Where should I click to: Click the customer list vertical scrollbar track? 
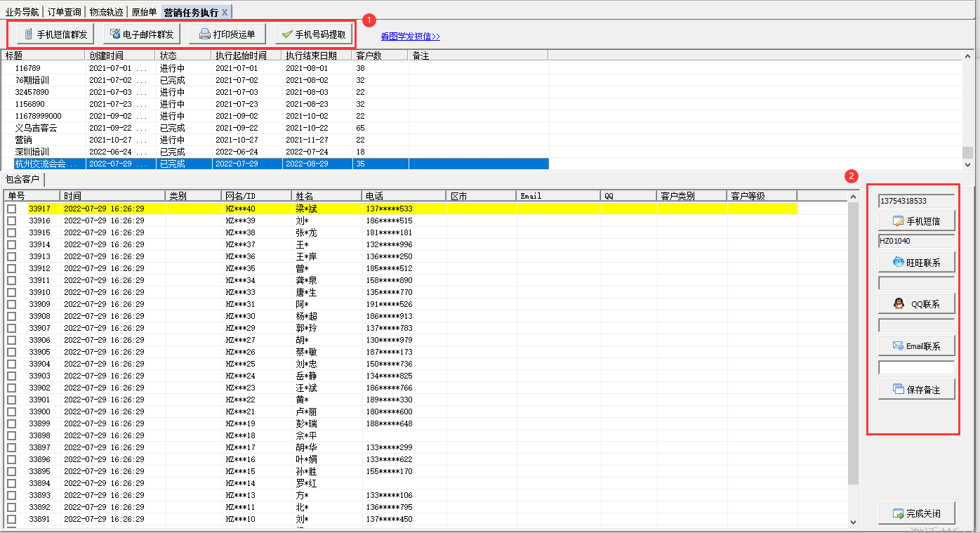tap(854, 500)
